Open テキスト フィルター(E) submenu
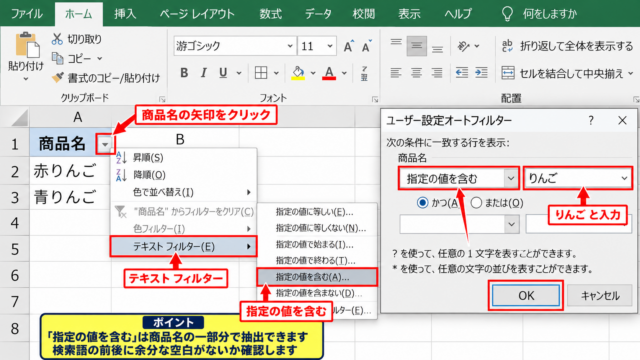The width and height of the screenshot is (640, 360). [x=184, y=247]
